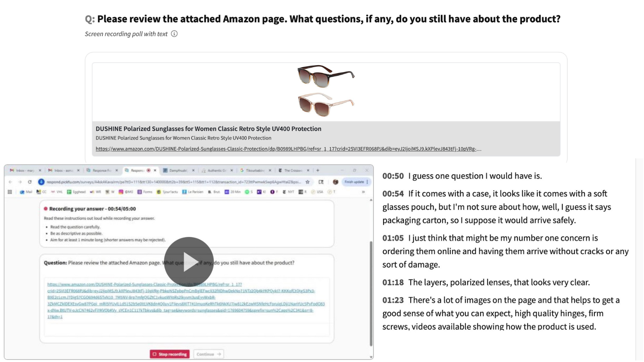Click the new tab plus icon in recording
The height and width of the screenshot is (362, 644).
[x=318, y=170]
